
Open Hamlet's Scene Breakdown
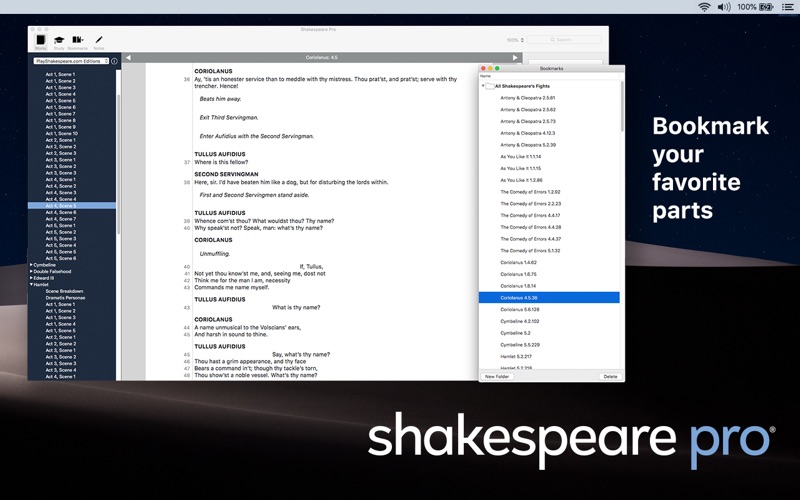tap(64, 291)
